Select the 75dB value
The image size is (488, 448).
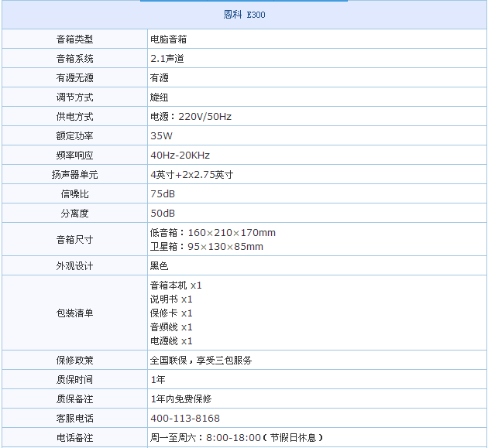[163, 194]
